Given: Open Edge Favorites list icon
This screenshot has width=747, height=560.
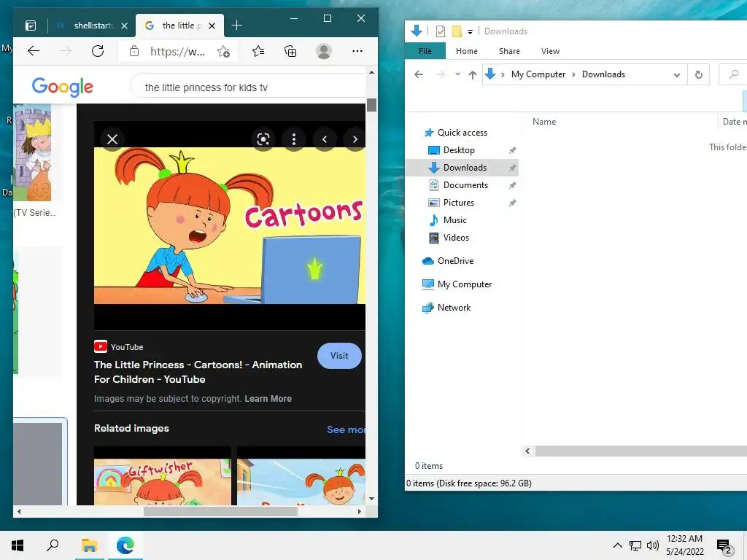Looking at the screenshot, I should 258,51.
